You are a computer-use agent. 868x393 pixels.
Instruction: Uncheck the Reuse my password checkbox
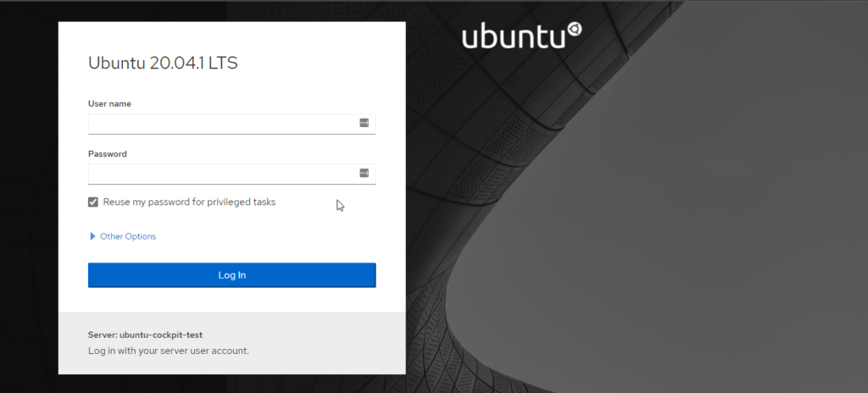point(93,202)
